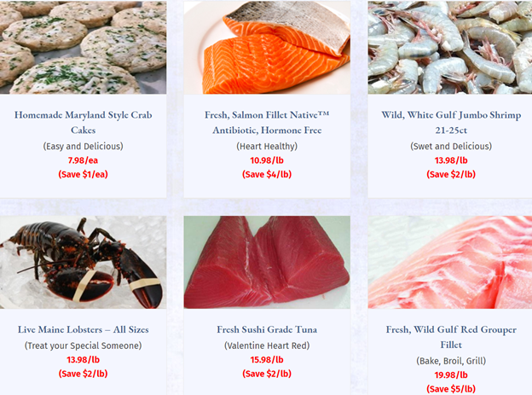Click Fresh Sushi Grade Tuna title
The image size is (532, 395).
[x=267, y=329]
